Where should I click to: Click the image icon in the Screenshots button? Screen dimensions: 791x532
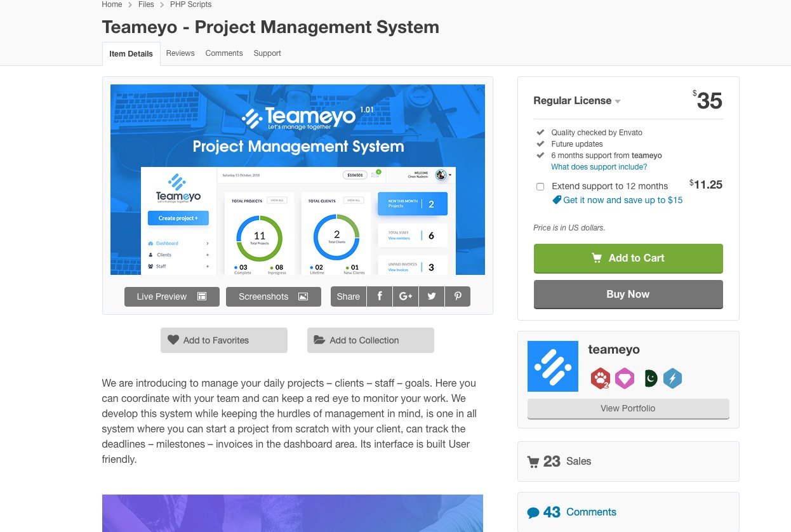click(303, 296)
